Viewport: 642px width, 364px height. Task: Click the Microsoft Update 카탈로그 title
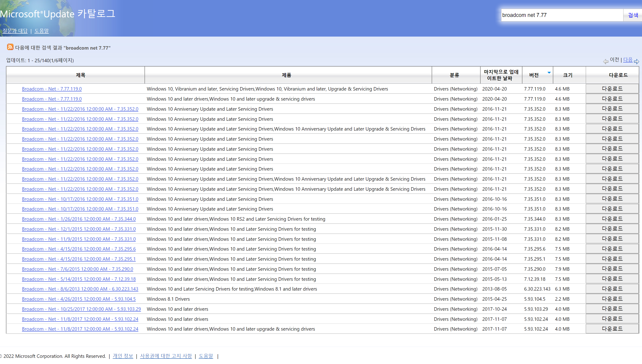[x=57, y=14]
